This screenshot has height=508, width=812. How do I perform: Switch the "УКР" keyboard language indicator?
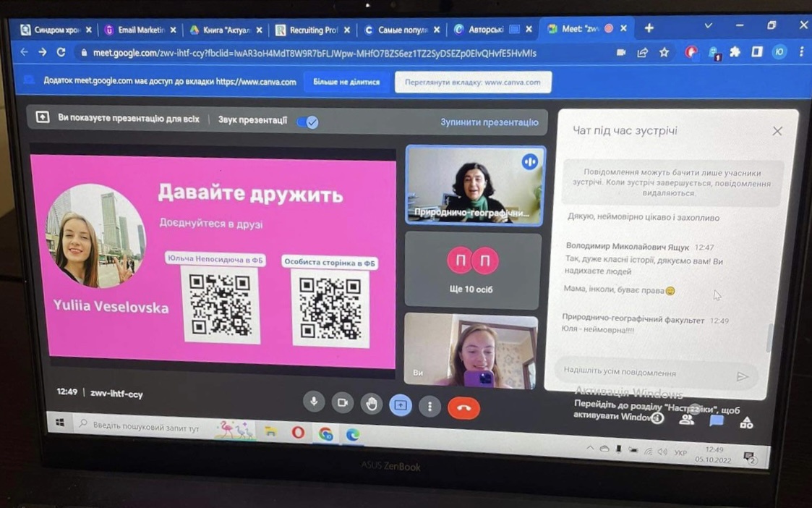tap(680, 452)
